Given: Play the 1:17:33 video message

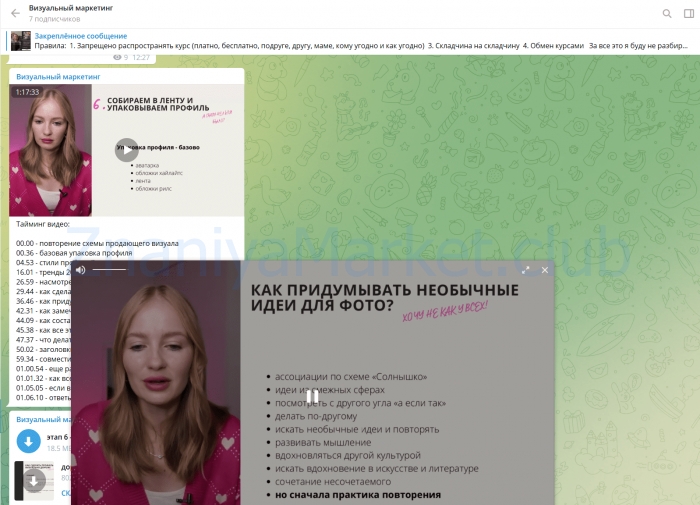Looking at the screenshot, I should tap(127, 150).
